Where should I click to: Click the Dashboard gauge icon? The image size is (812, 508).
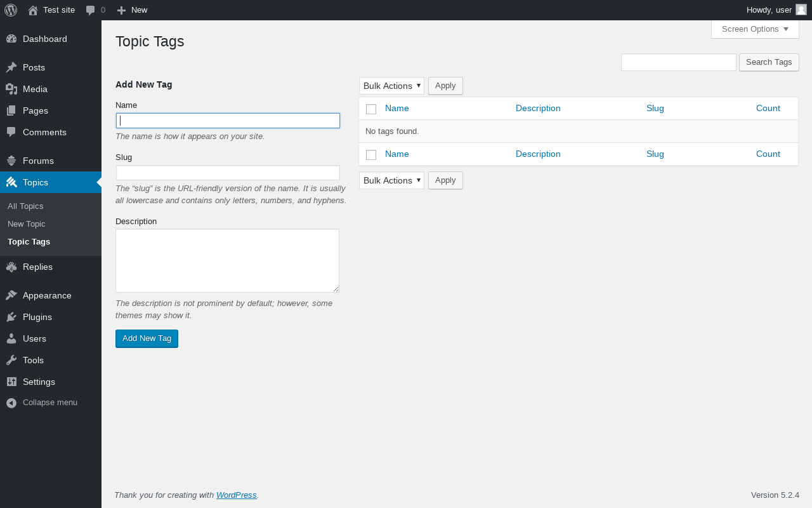(11, 39)
